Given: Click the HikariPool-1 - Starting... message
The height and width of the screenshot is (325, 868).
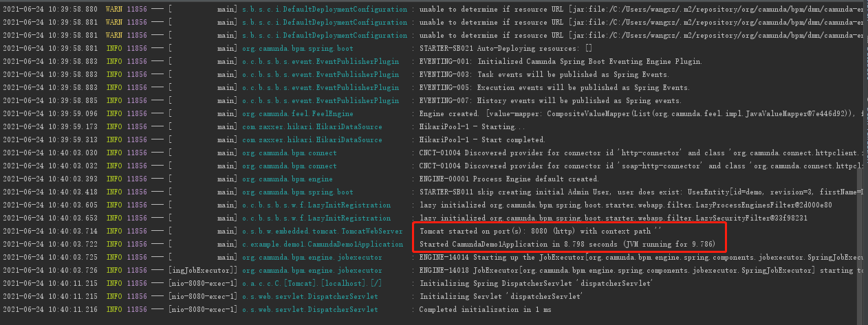Looking at the screenshot, I should coord(466,126).
